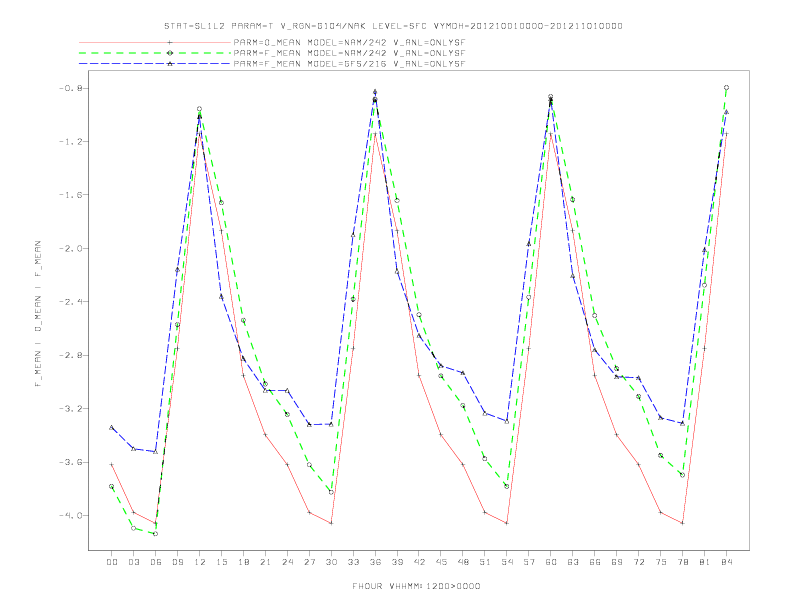Click the x-axis tick label 42
Image resolution: width=792 pixels, height=612 pixels.
click(x=419, y=562)
